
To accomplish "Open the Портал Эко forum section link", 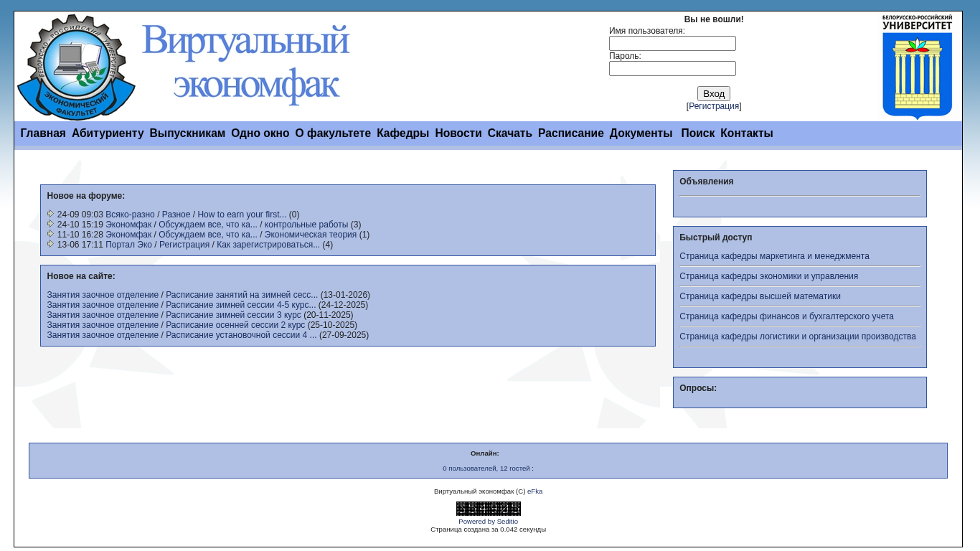I will (128, 245).
